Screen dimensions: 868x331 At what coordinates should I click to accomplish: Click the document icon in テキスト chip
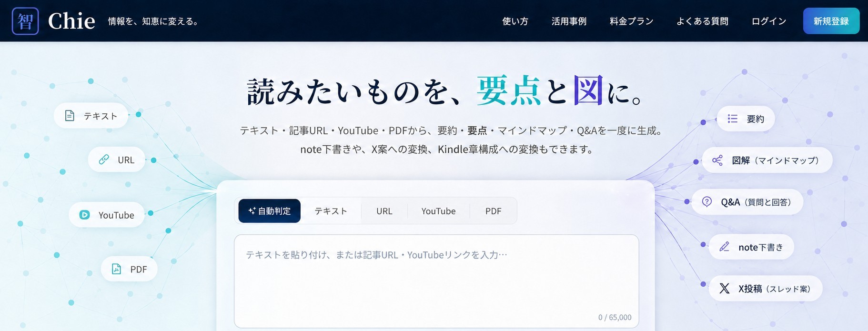[70, 116]
